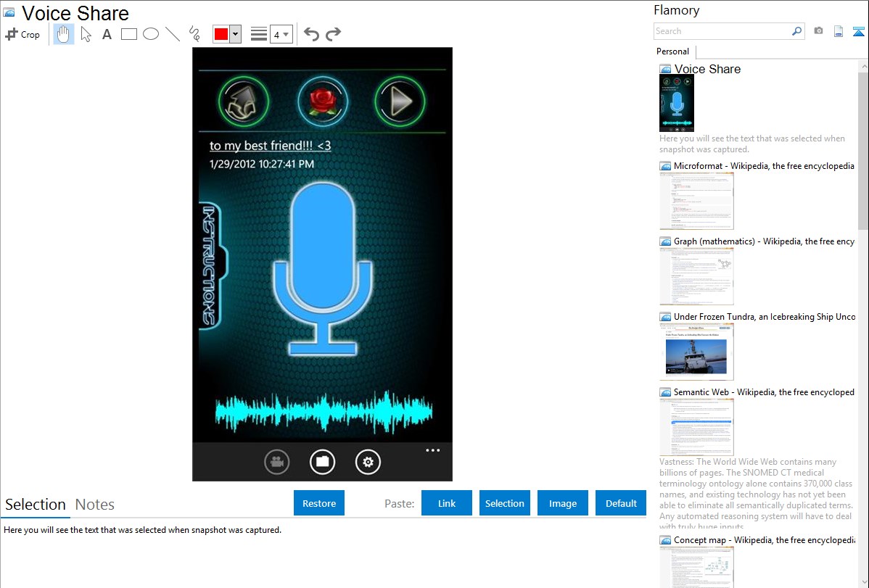The image size is (869, 588).
Task: Select the Crop tool
Action: tap(22, 34)
